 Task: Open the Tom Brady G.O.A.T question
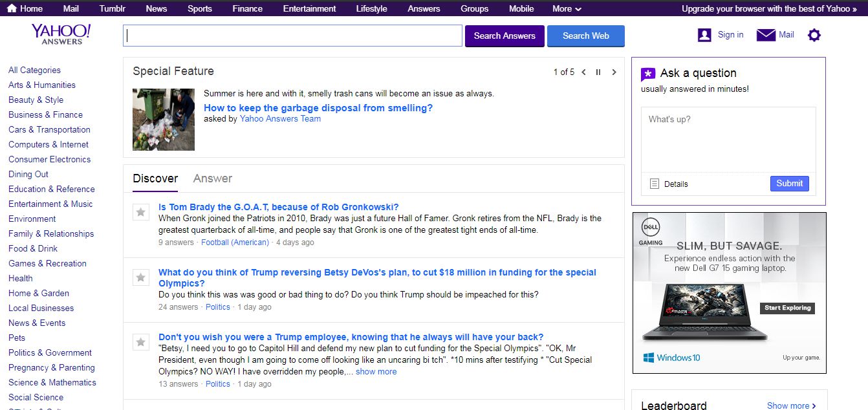279,207
